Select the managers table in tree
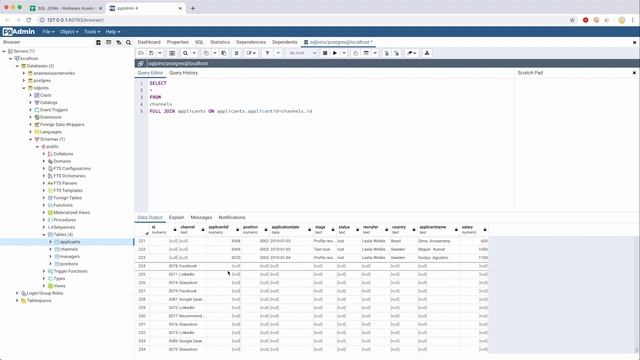The height and width of the screenshot is (360, 640). click(69, 257)
